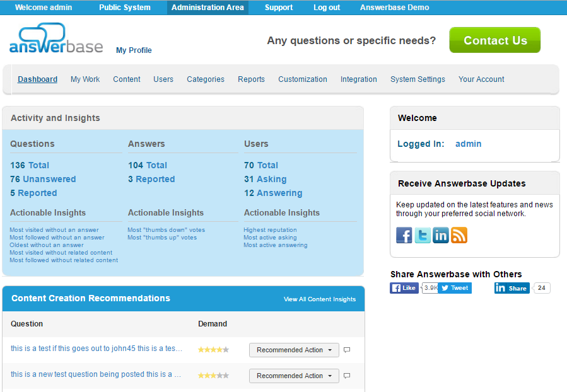Open Most active asking insight
Viewport: 567px width, 392px height.
point(270,238)
